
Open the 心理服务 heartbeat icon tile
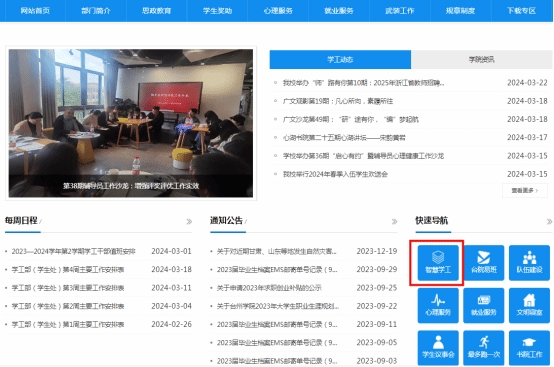tap(438, 306)
